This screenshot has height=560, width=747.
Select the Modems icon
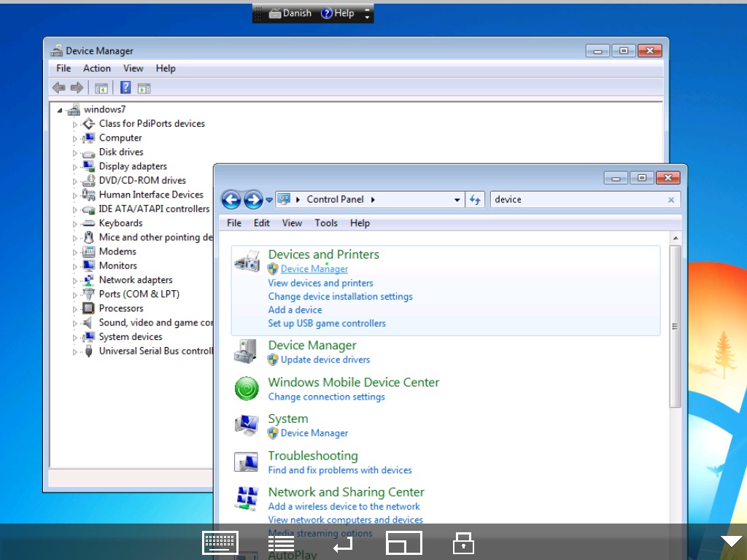pos(88,252)
